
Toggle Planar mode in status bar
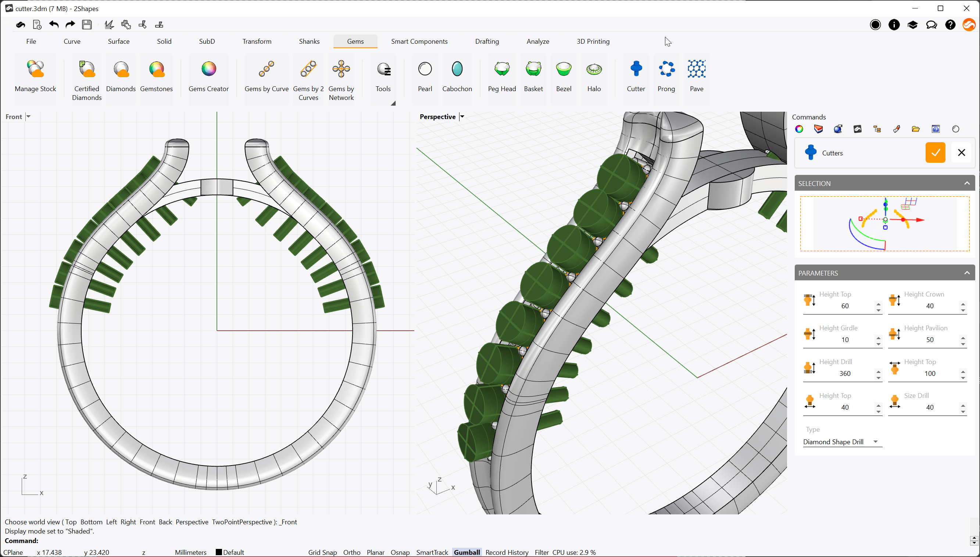(x=375, y=552)
